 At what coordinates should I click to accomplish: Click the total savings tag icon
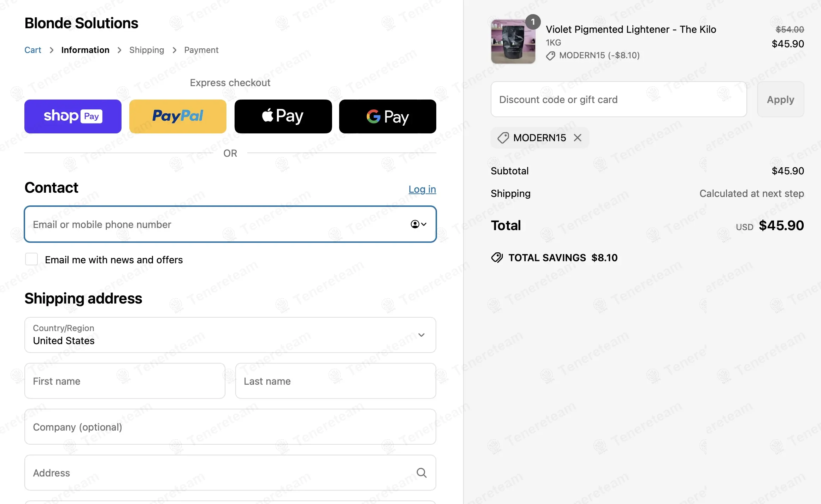[497, 258]
